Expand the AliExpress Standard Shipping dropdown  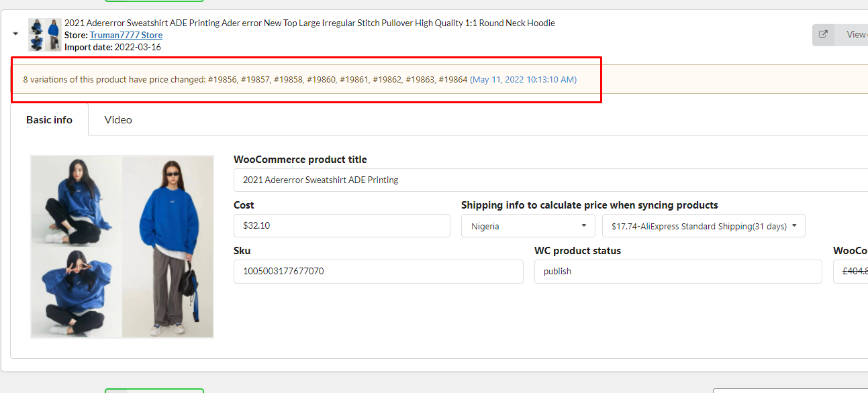(x=704, y=226)
